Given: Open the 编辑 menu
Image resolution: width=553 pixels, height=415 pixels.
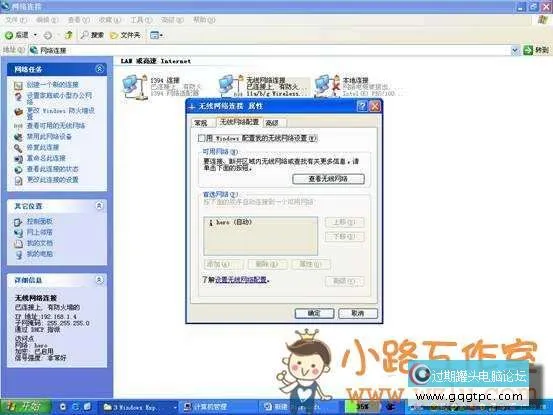Looking at the screenshot, I should click(x=47, y=20).
